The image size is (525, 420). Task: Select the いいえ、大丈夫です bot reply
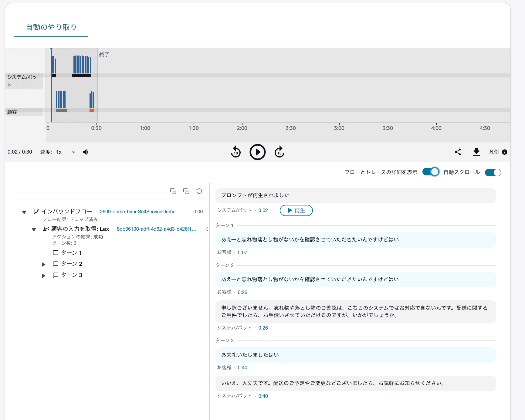(x=356, y=383)
